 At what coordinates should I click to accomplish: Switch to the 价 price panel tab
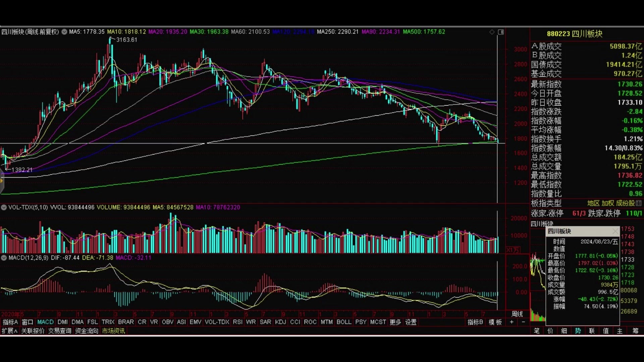[x=550, y=331]
